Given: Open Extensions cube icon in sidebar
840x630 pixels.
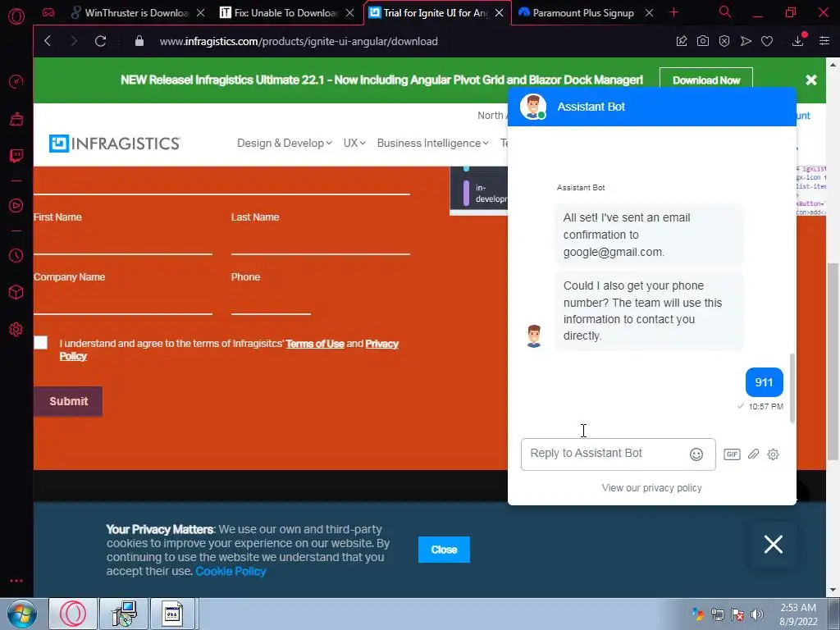Looking at the screenshot, I should (16, 292).
